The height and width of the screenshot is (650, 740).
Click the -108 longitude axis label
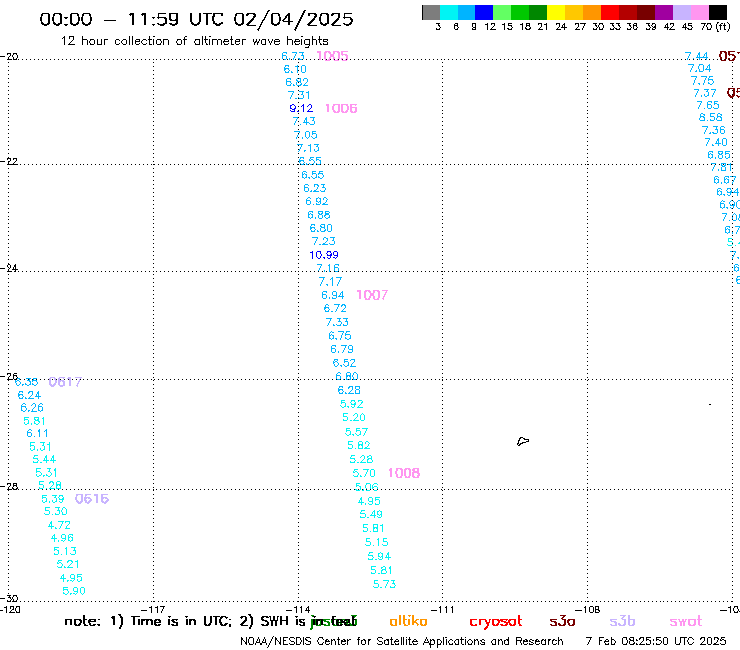pyautogui.click(x=588, y=609)
